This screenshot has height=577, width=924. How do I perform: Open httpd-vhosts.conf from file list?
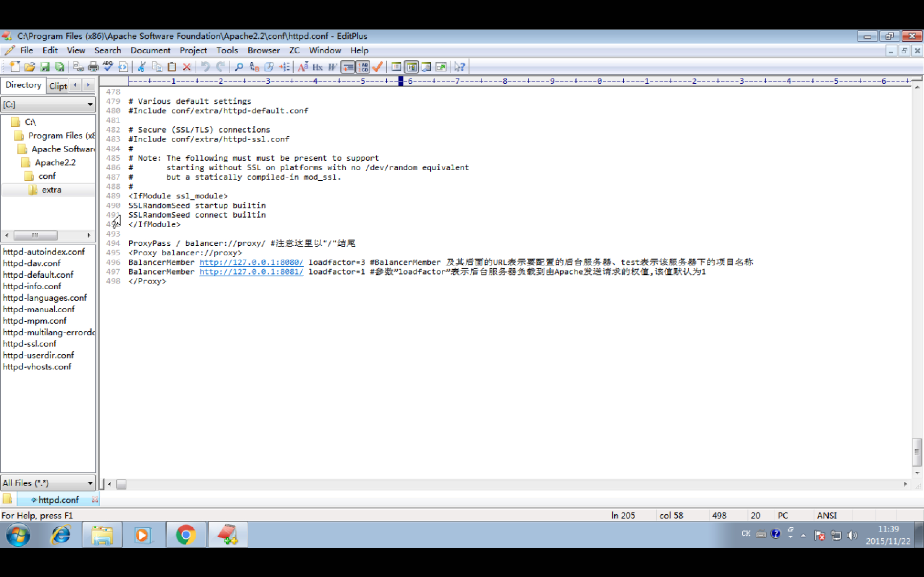[37, 367]
